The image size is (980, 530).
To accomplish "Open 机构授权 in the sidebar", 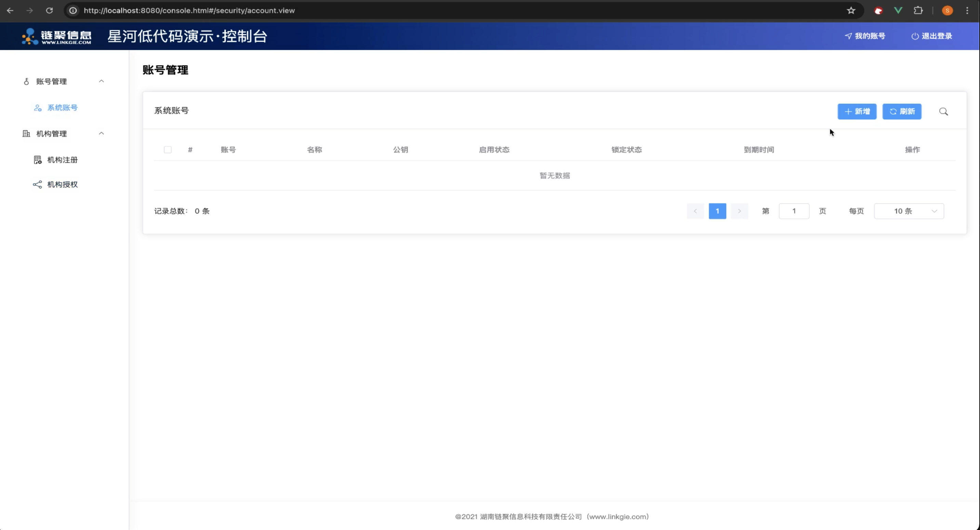I will click(62, 185).
